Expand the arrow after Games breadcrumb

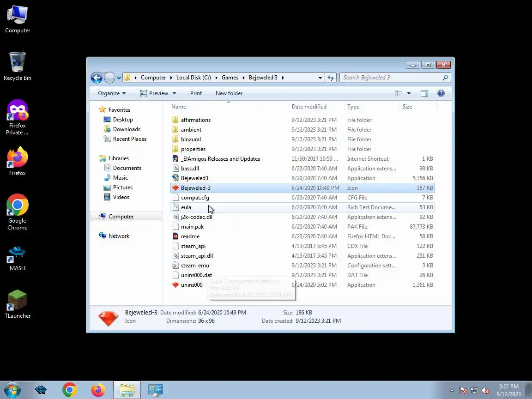tap(244, 78)
